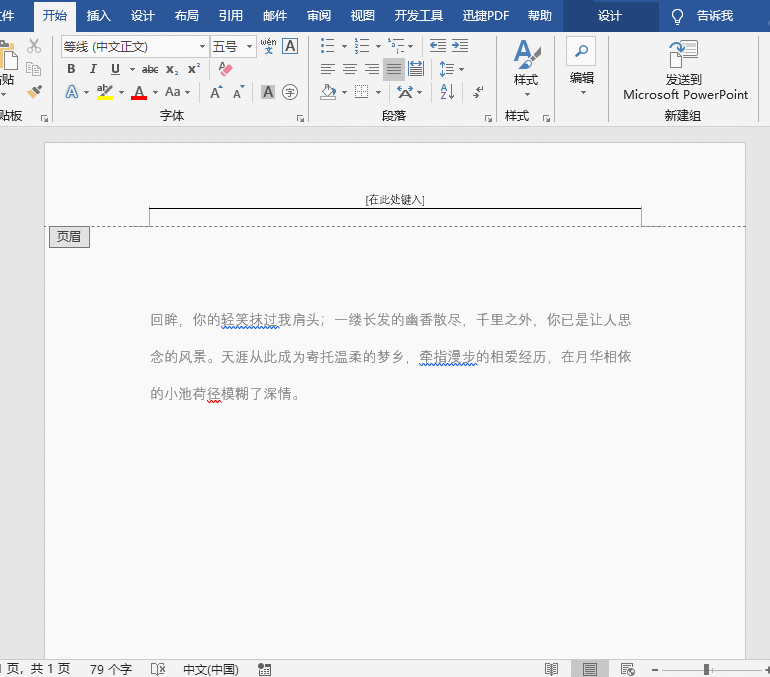Screen dimensions: 770x677
Task: Switch to Web Layout view
Action: 628,669
